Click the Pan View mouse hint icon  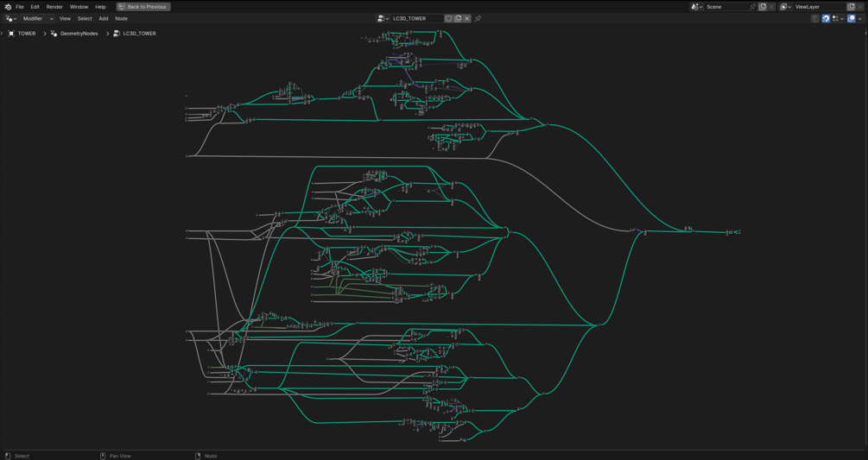coord(103,457)
